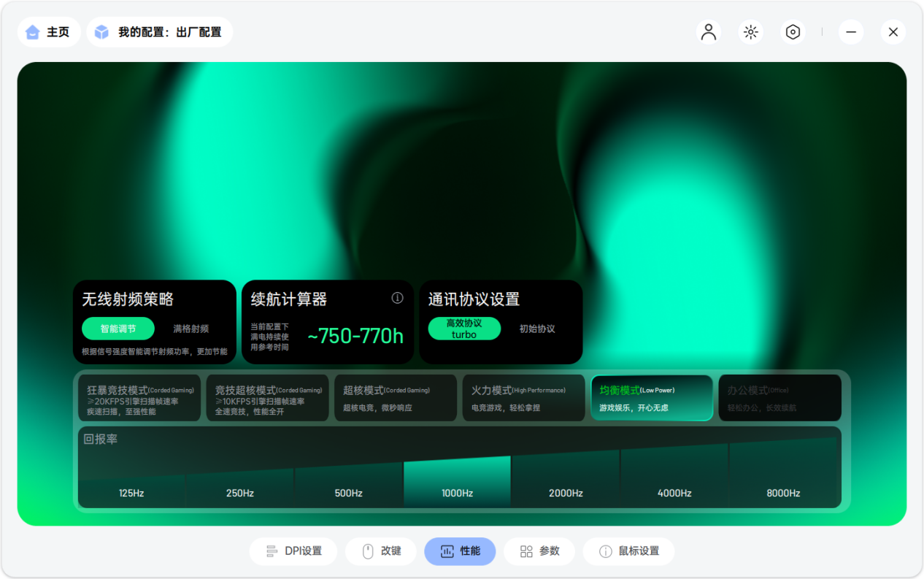
Task: Open the hexagon settings icon at top right
Action: point(793,31)
